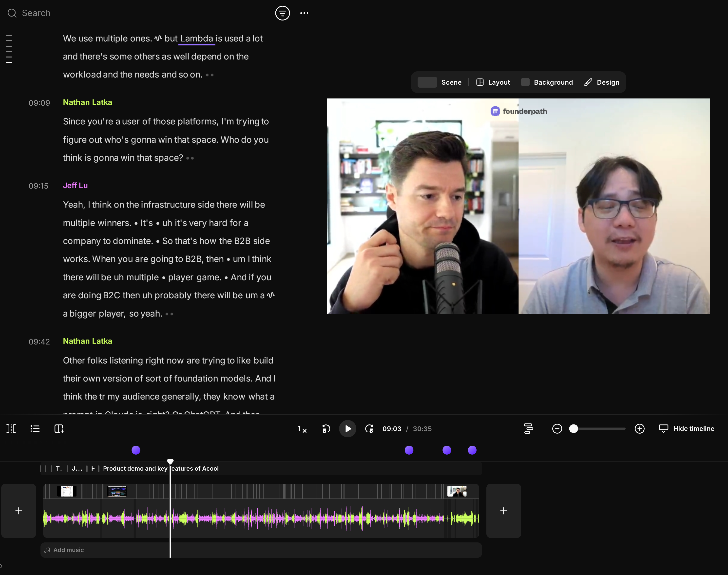Open the Nathan Latka speaker label at 09:09

pyautogui.click(x=88, y=102)
